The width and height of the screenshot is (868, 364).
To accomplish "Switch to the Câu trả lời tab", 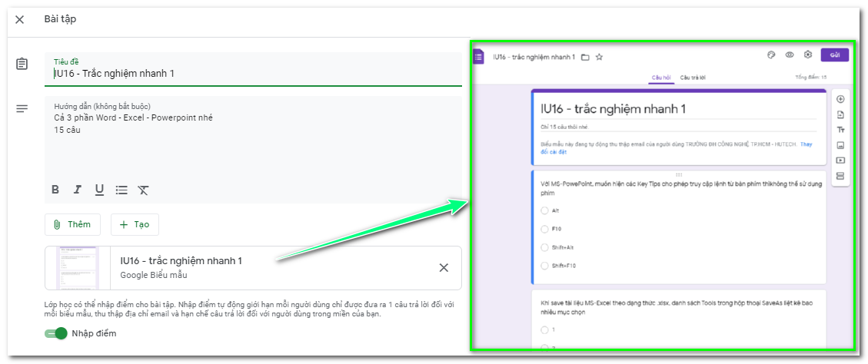I will pyautogui.click(x=693, y=78).
